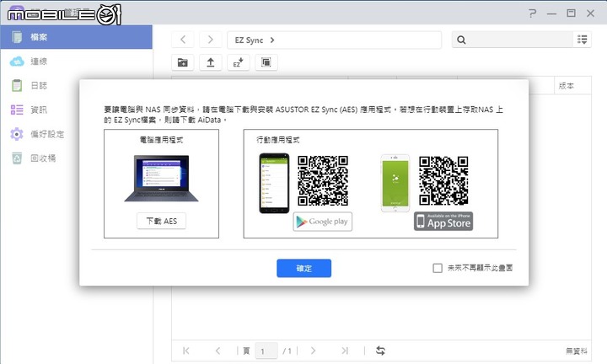This screenshot has width=607, height=364.
Task: Close the window with X
Action: (590, 13)
